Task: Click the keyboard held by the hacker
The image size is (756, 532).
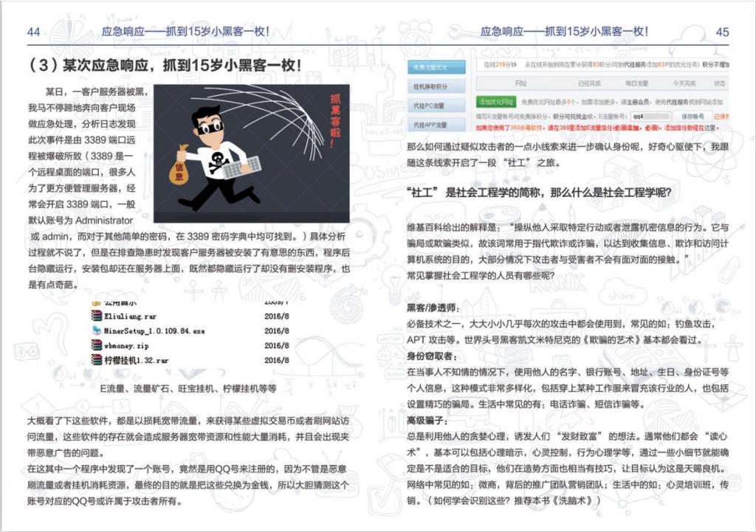Action: pyautogui.click(x=242, y=167)
